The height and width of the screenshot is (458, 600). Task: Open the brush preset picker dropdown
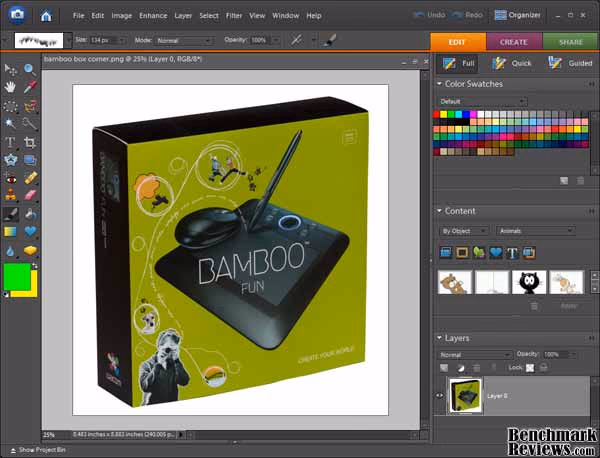pos(68,40)
